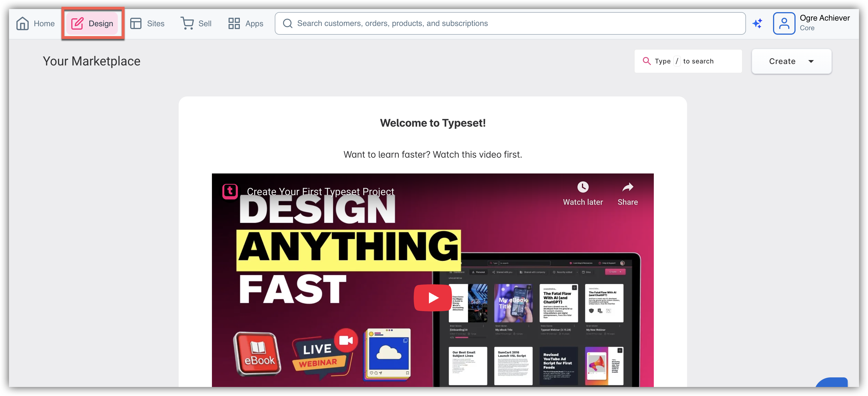868x396 pixels.
Task: Click the AI sparkle stars icon
Action: (757, 23)
